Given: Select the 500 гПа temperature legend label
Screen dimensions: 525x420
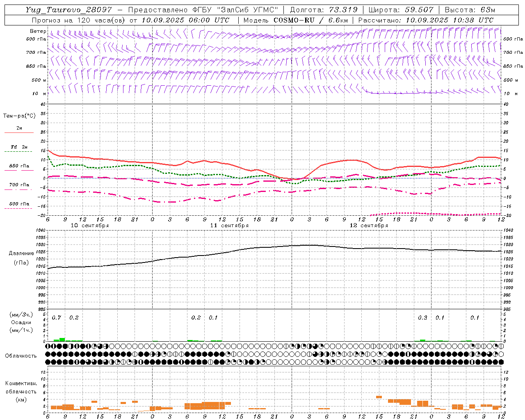Looking at the screenshot, I should tap(19, 204).
